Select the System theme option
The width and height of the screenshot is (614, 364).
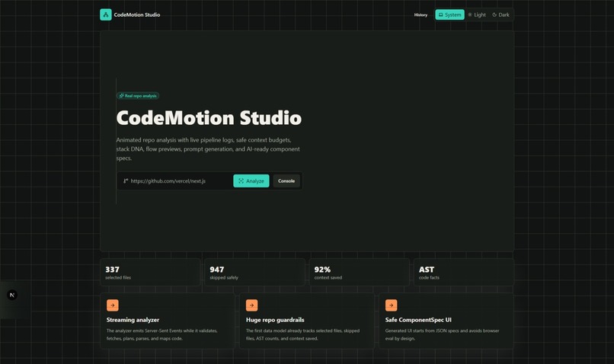449,14
